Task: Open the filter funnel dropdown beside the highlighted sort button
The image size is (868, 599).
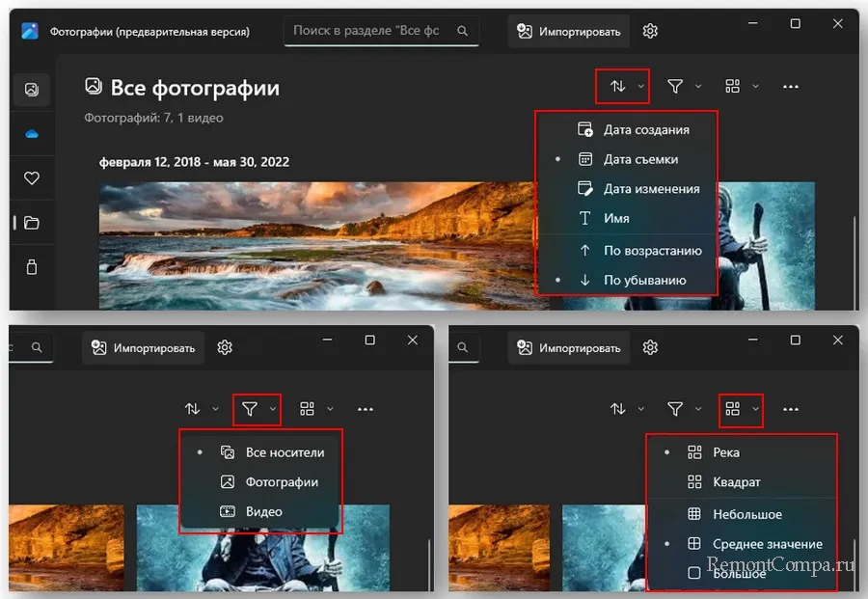Action: pos(684,87)
